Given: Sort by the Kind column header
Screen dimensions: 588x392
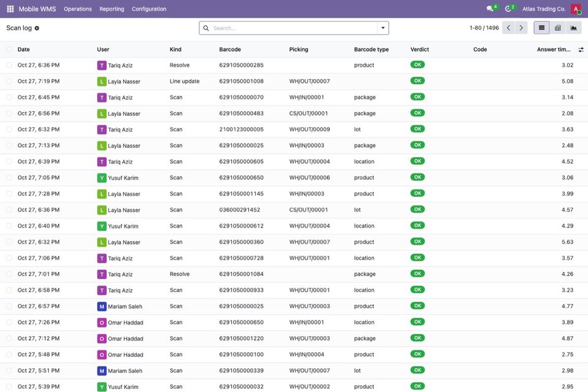Looking at the screenshot, I should 175,50.
